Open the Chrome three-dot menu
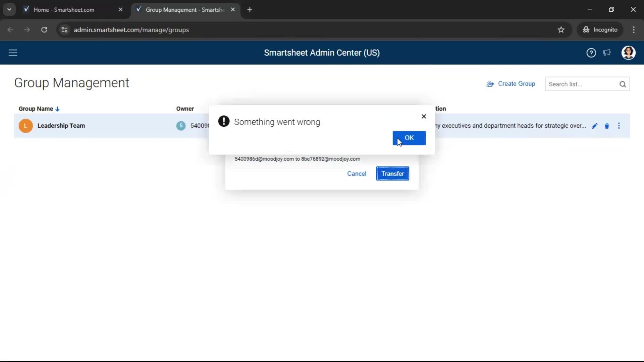Screen dimensions: 644x362 pos(634,30)
